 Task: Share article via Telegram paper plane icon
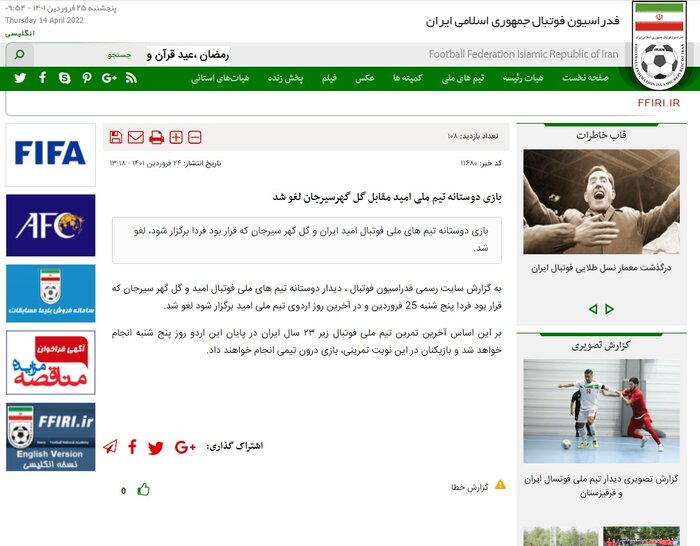(x=110, y=446)
